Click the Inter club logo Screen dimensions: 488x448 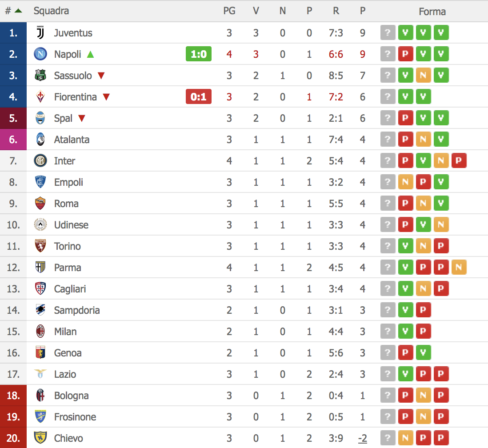[40, 160]
